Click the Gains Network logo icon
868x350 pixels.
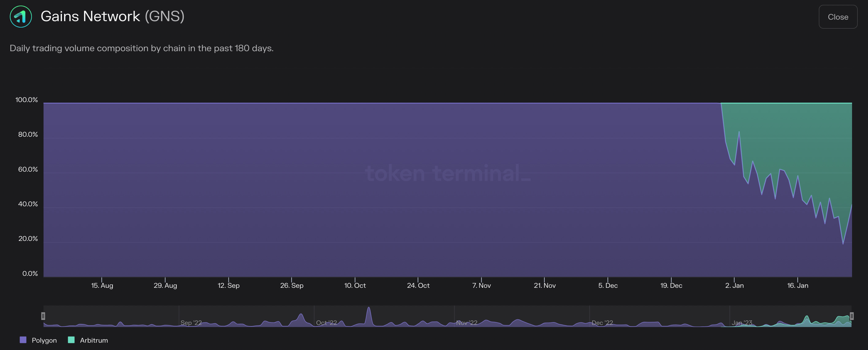(x=21, y=17)
